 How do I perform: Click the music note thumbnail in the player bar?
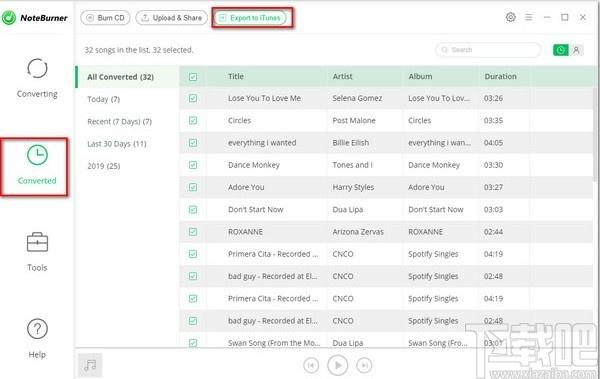pyautogui.click(x=90, y=365)
